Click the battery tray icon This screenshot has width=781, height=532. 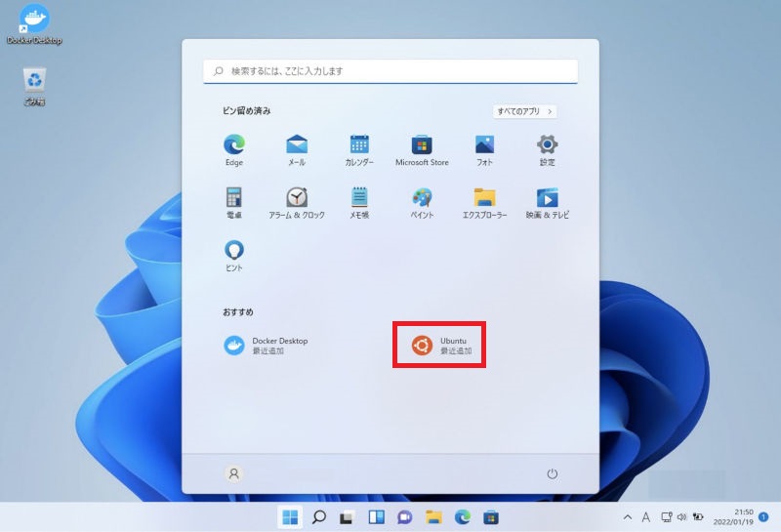698,517
